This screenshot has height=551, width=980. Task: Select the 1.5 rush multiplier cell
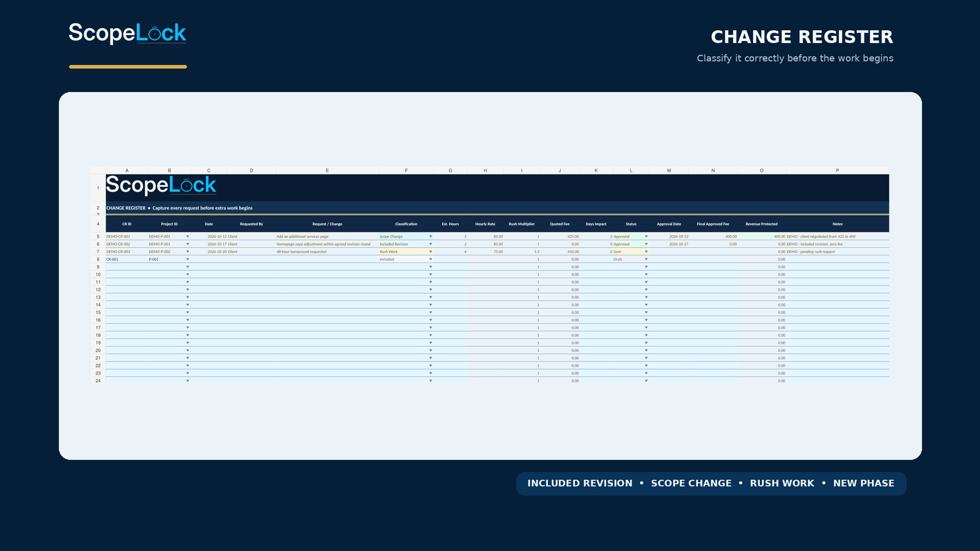pos(521,252)
